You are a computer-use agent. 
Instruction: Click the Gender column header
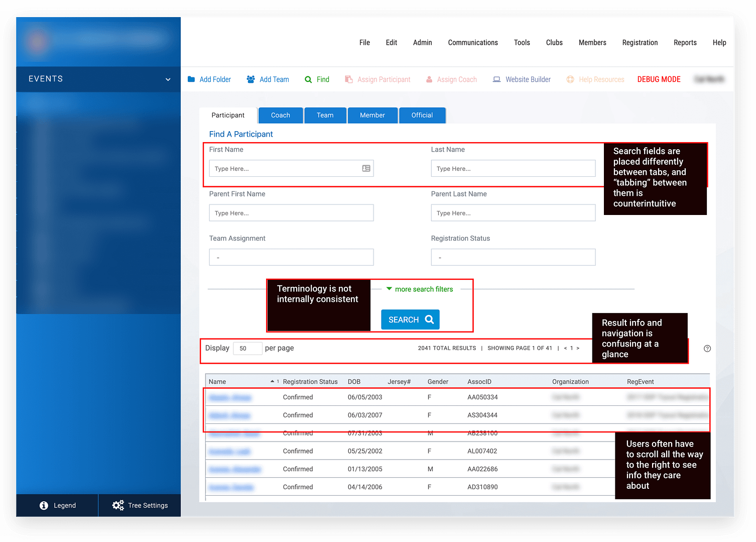coord(438,382)
